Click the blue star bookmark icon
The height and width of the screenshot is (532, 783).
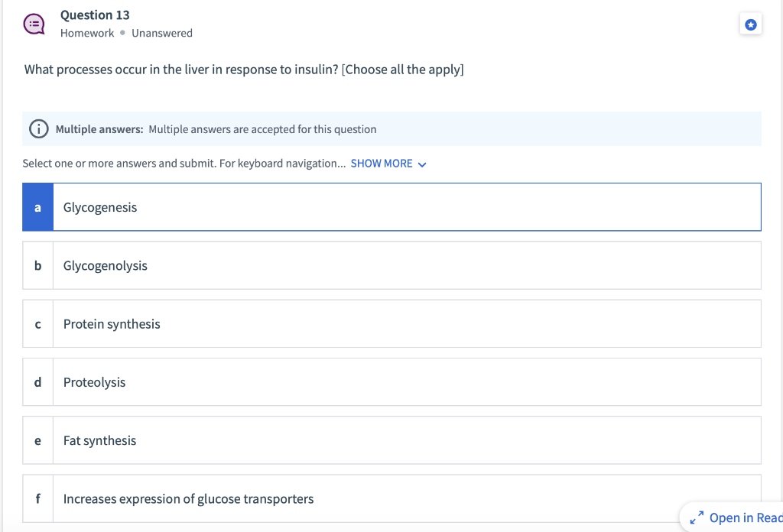click(751, 24)
